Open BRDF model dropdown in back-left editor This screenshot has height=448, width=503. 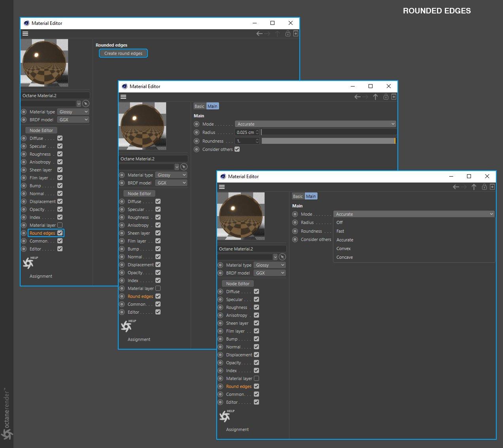(x=73, y=120)
